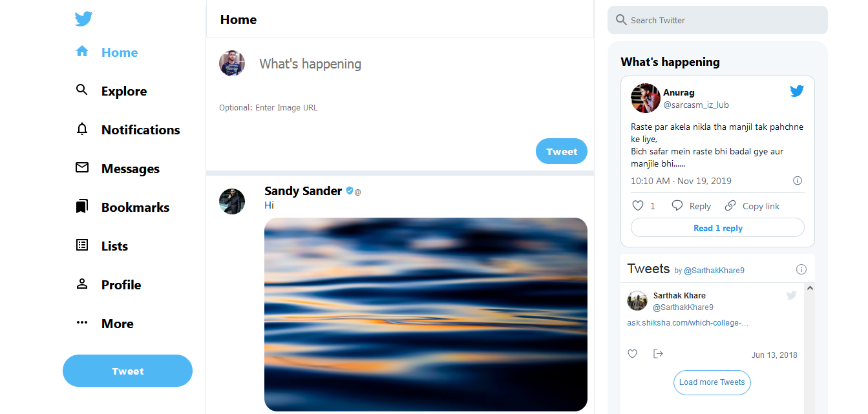This screenshot has height=414, width=868.
Task: Click share icon on Sarthak Khare's tweet
Action: point(658,353)
